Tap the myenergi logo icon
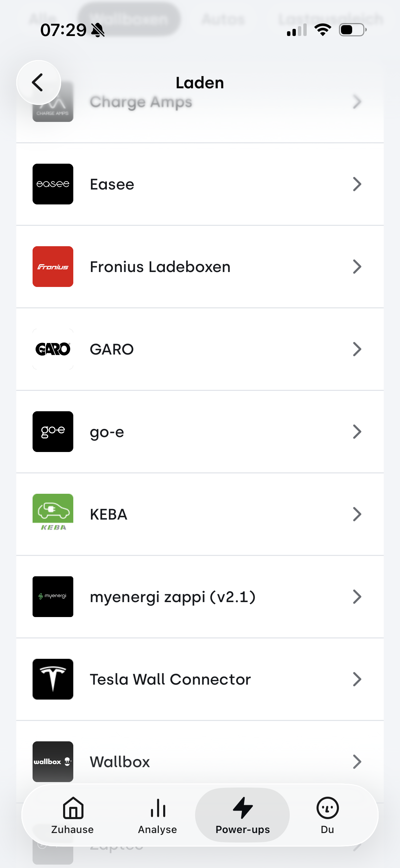 point(53,597)
